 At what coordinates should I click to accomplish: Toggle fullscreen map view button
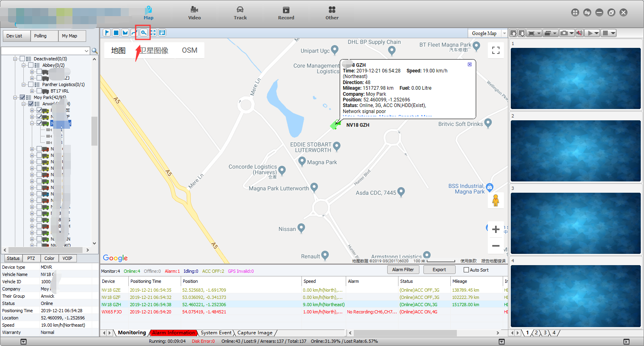tap(496, 50)
